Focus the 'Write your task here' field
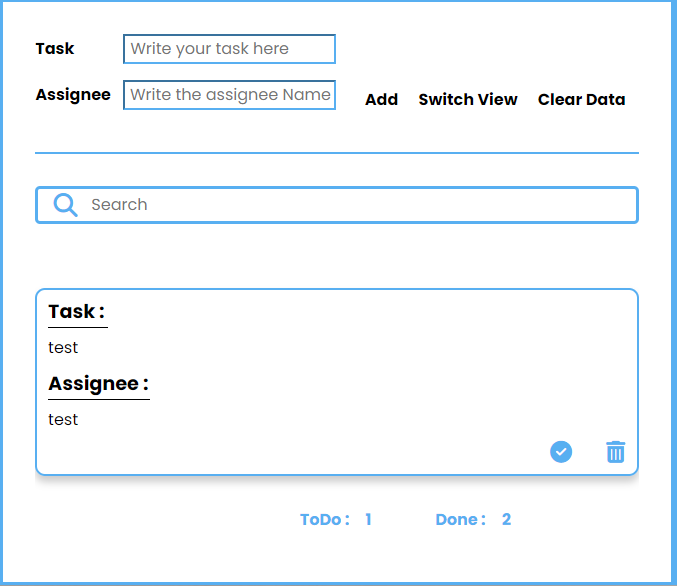This screenshot has width=677, height=586. (229, 49)
